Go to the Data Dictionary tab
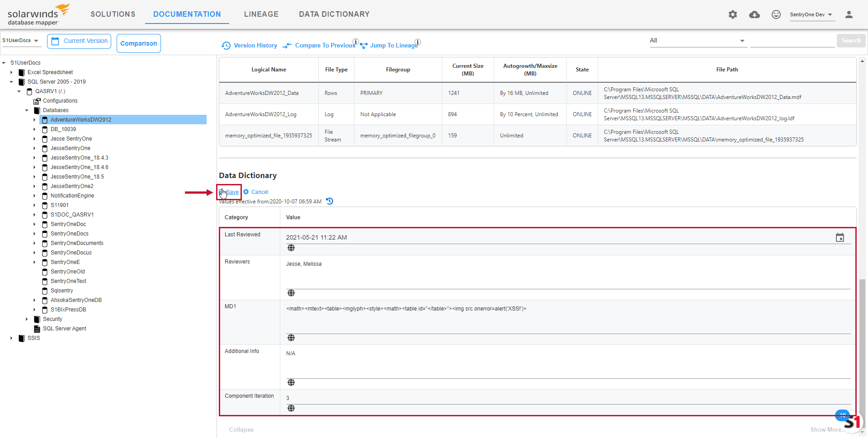The image size is (868, 438). [334, 14]
